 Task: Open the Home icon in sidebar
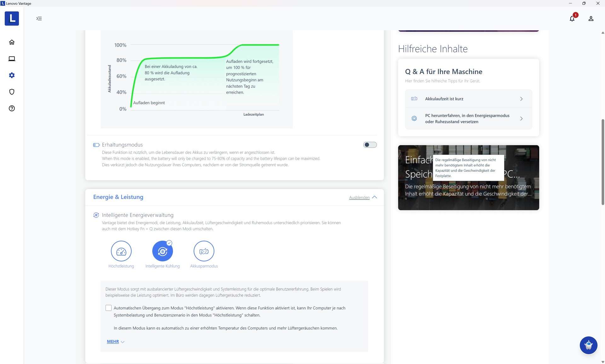coord(12,42)
